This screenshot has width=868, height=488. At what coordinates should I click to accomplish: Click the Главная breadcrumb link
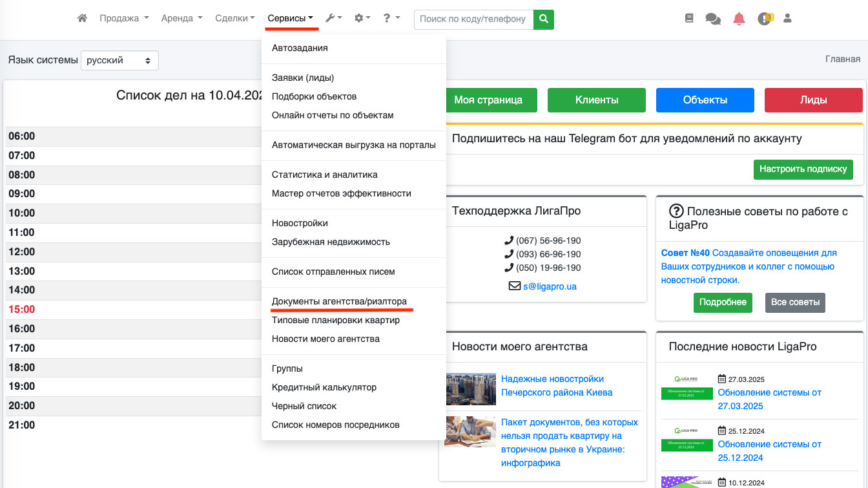coord(843,59)
